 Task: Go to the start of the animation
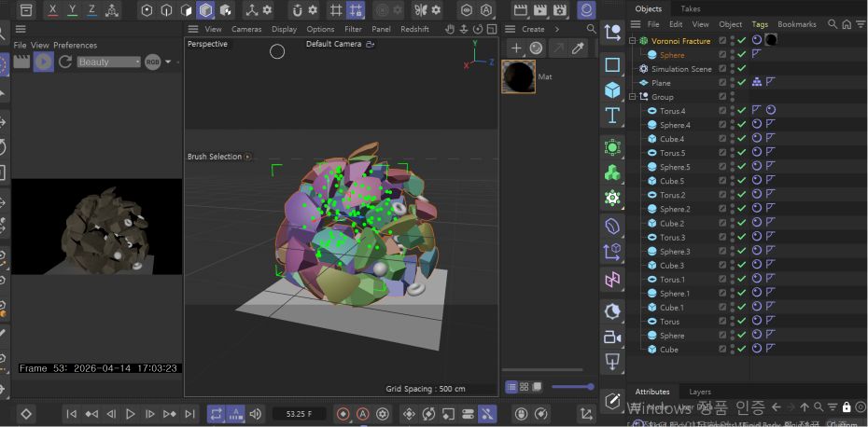point(72,413)
